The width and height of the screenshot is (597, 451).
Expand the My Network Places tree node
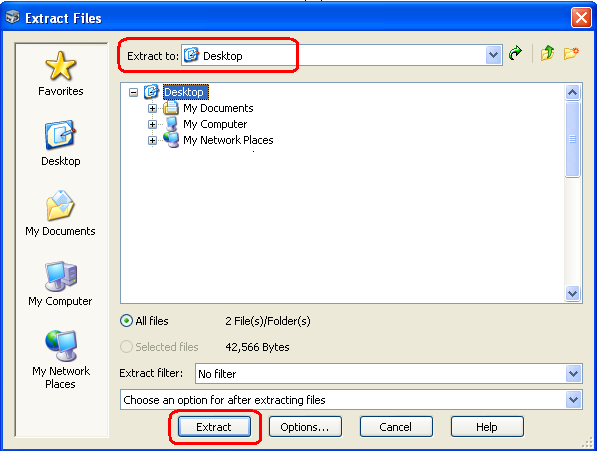tap(152, 140)
